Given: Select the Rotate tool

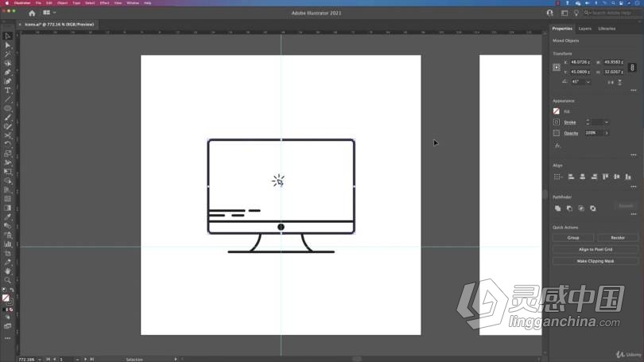Looking at the screenshot, I should tap(8, 145).
